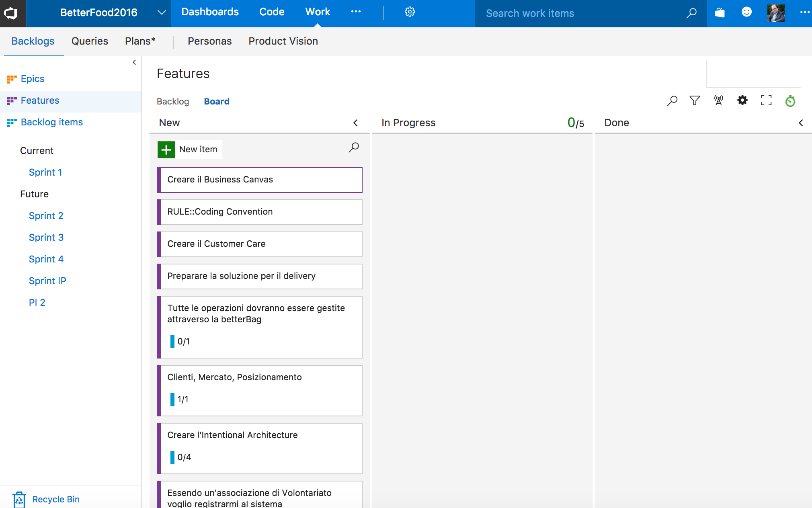Toggle sidebar collapse arrow
Viewport: 812px width, 508px height.
(134, 63)
